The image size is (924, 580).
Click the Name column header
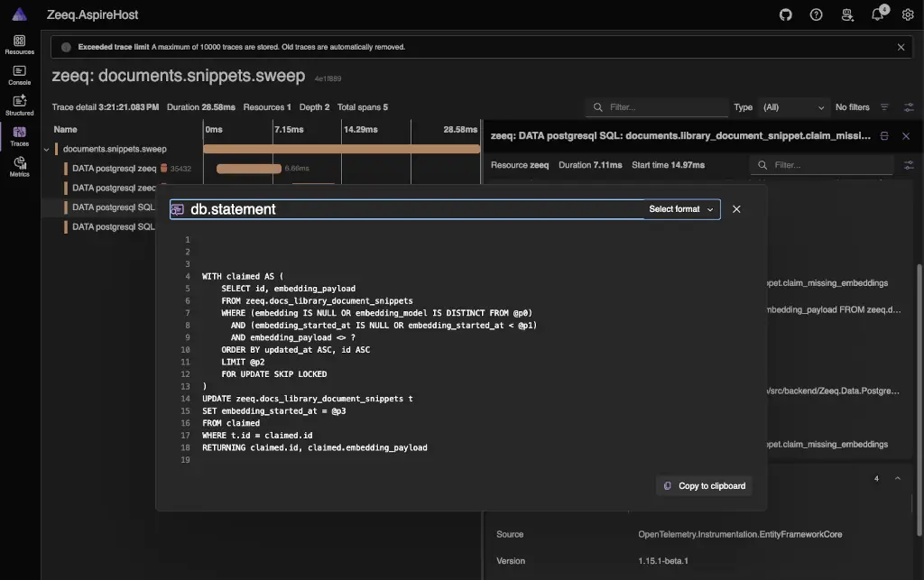pyautogui.click(x=65, y=130)
